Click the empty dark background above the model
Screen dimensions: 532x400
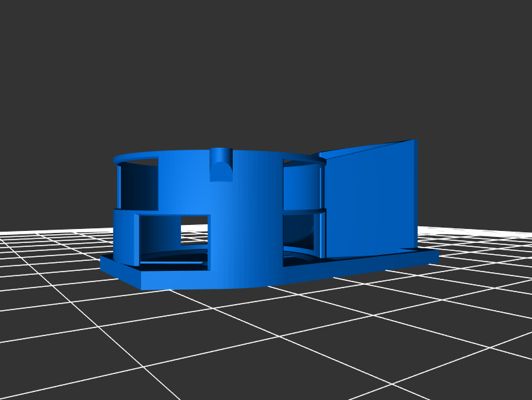266,67
